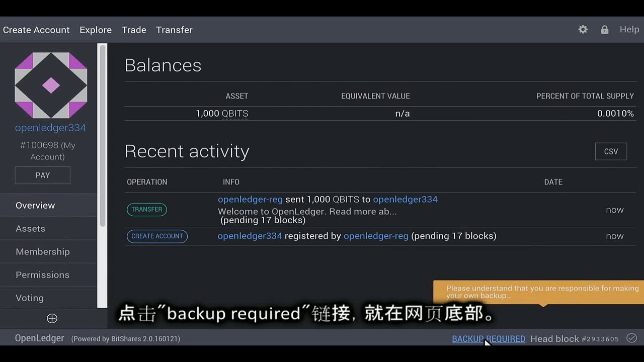Viewport: 644px width, 362px height.
Task: Click the Powered by BitShares version text
Action: 126,339
